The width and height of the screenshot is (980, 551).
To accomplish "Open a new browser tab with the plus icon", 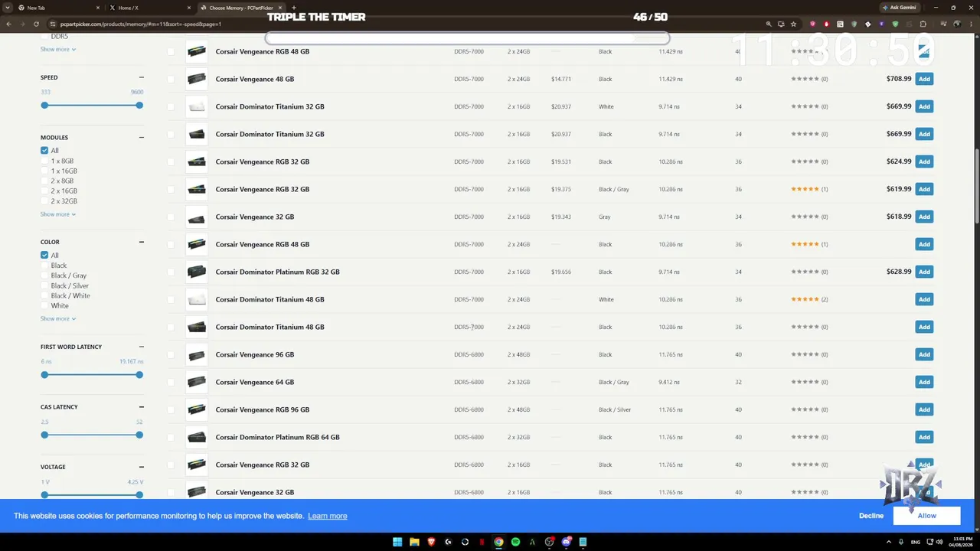I will [294, 8].
